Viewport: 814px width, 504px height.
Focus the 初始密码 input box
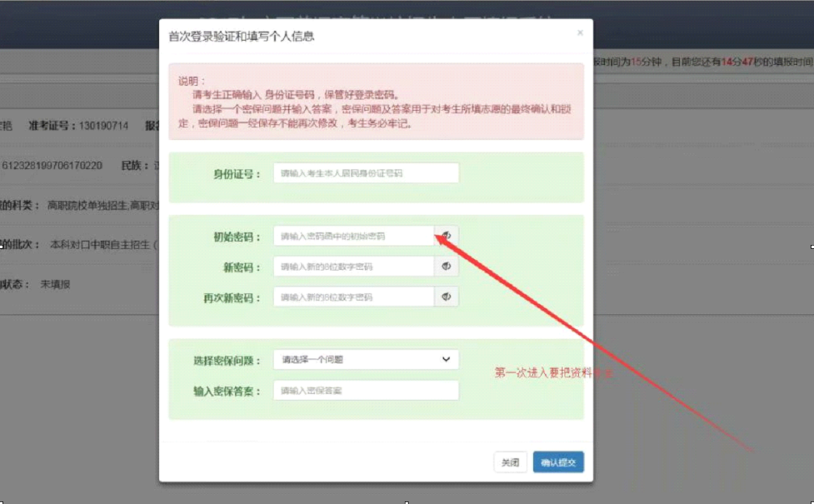point(353,236)
